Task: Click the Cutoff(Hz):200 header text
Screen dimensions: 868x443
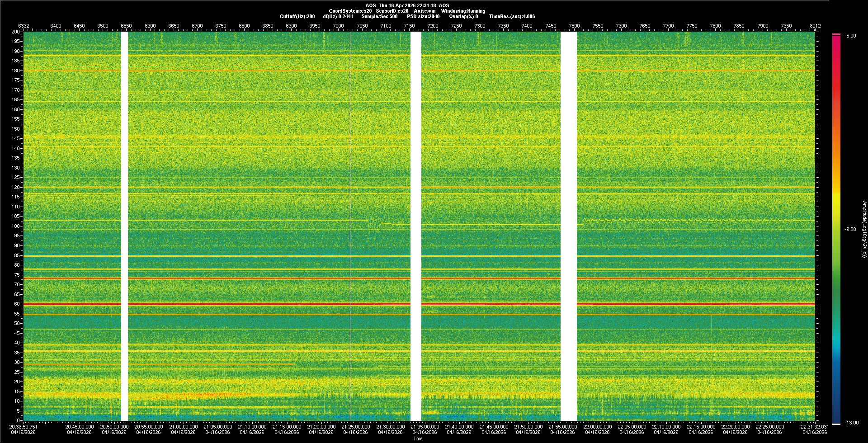Action: tap(297, 16)
